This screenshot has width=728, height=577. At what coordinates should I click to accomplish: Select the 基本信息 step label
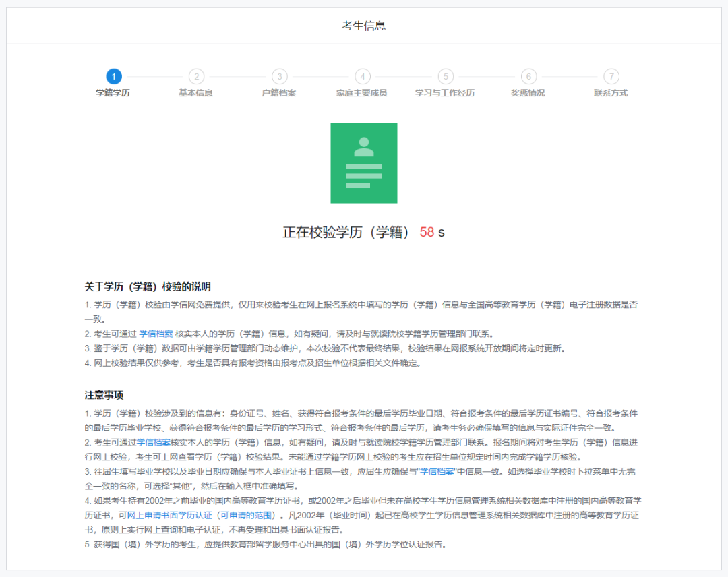196,93
